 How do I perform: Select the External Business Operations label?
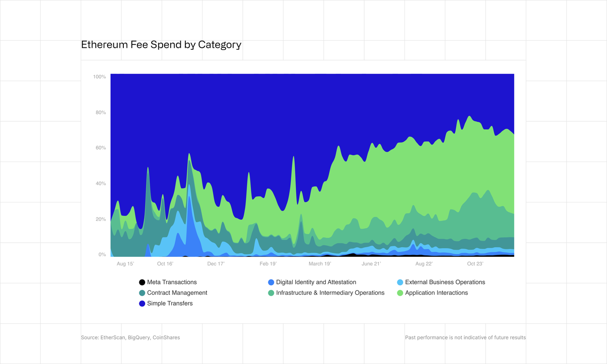[445, 282]
